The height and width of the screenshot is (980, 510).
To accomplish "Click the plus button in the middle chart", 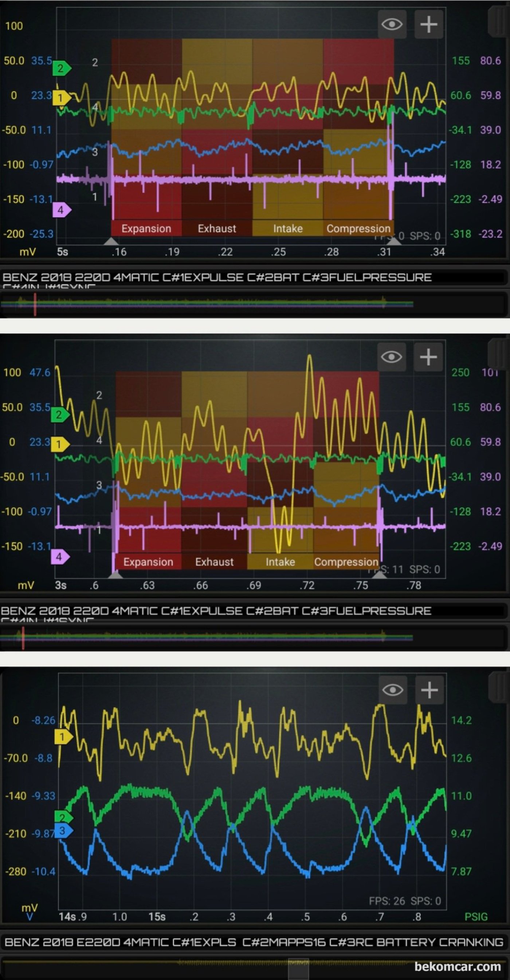I will [x=428, y=357].
